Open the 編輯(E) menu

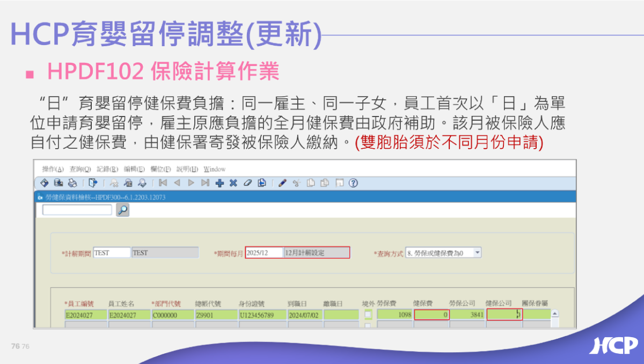[134, 169]
